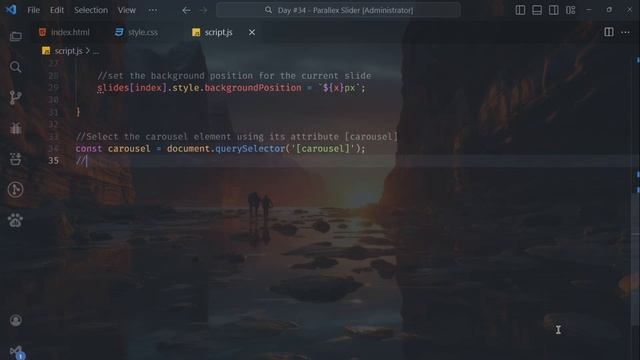The width and height of the screenshot is (640, 360).
Task: Click line number 35 in the gutter
Action: pos(53,161)
